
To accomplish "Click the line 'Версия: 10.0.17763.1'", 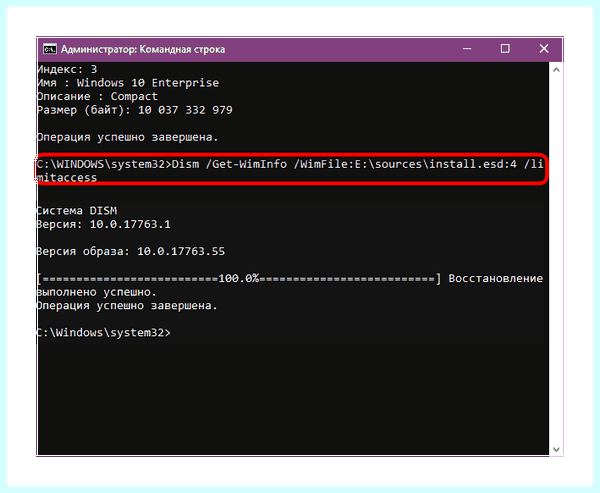I will (x=104, y=224).
